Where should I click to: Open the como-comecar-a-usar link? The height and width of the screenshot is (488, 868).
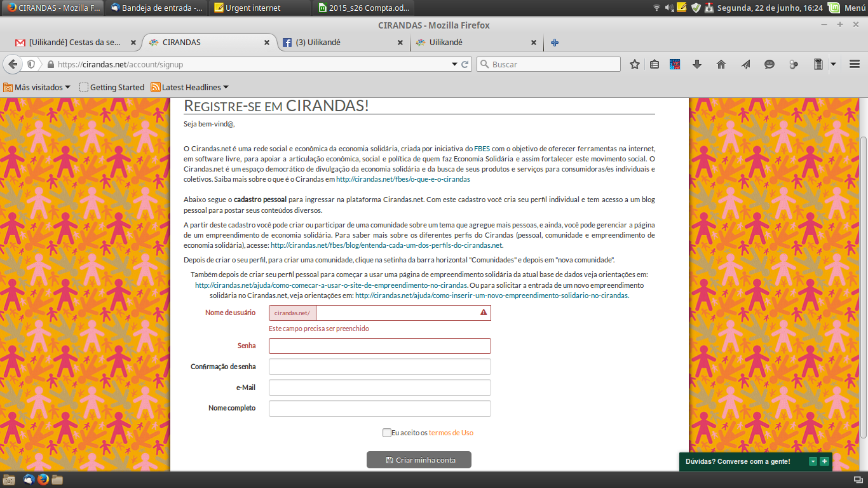pos(331,285)
